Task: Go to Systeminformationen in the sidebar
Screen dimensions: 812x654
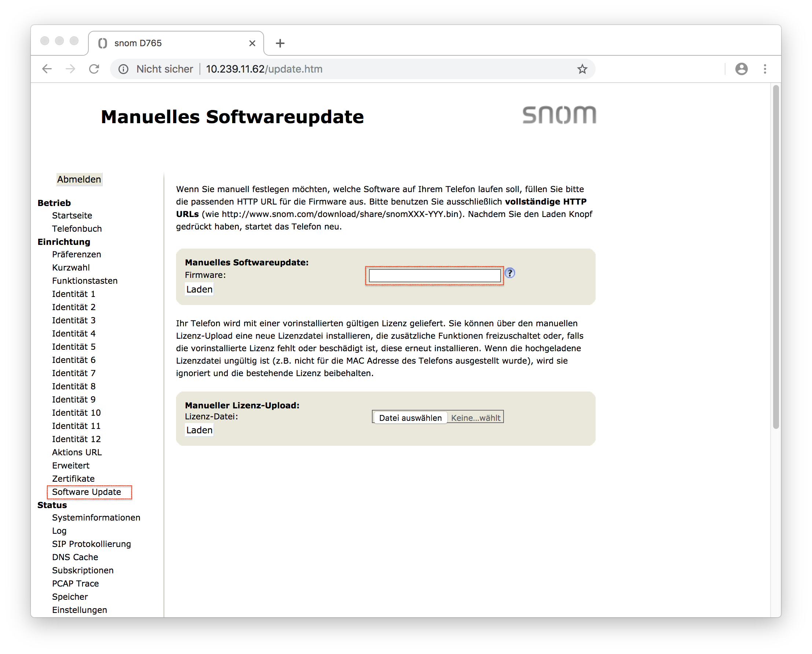Action: tap(96, 518)
